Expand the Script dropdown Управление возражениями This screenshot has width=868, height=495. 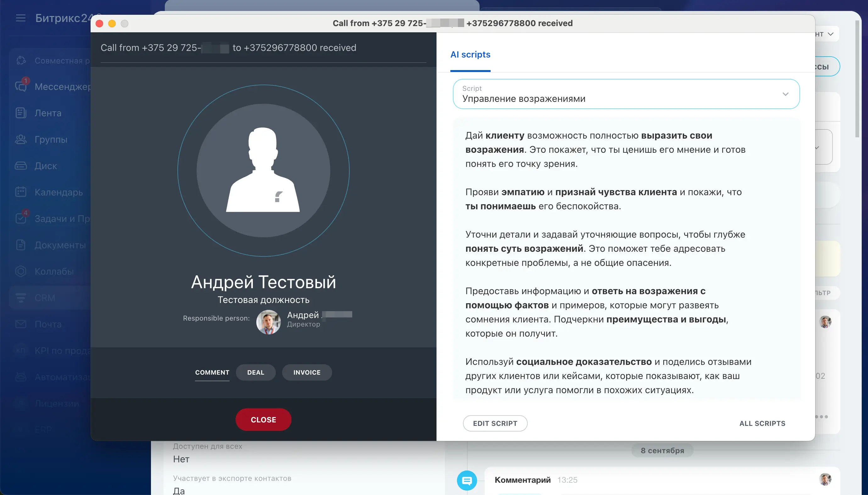tap(625, 94)
